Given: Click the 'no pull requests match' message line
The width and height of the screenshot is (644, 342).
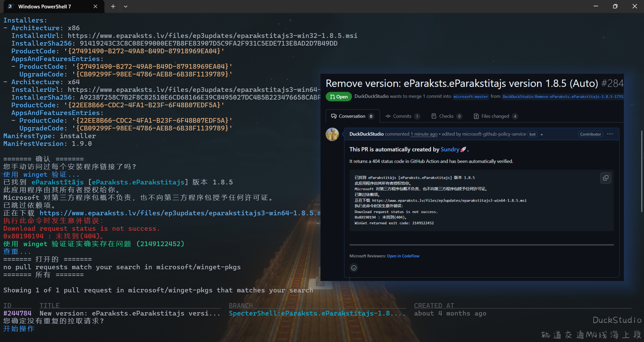Looking at the screenshot, I should (122, 267).
